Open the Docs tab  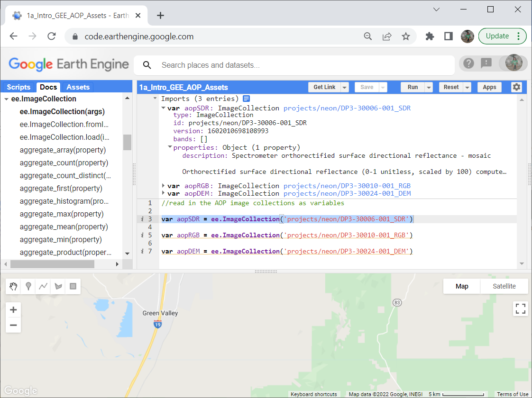point(48,87)
